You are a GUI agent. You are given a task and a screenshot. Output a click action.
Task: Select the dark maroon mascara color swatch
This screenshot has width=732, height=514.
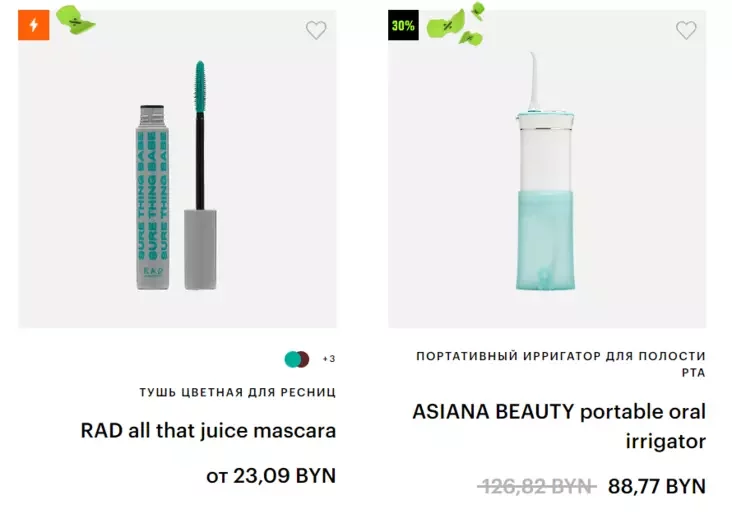(304, 359)
